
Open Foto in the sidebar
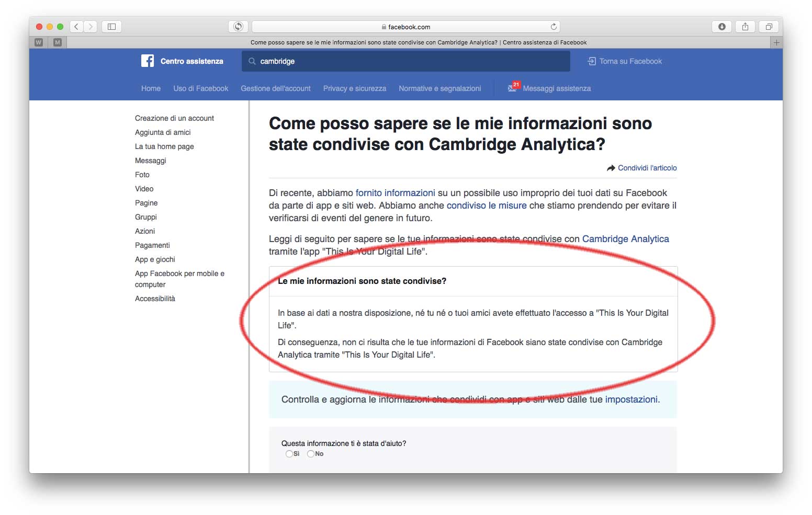(142, 175)
